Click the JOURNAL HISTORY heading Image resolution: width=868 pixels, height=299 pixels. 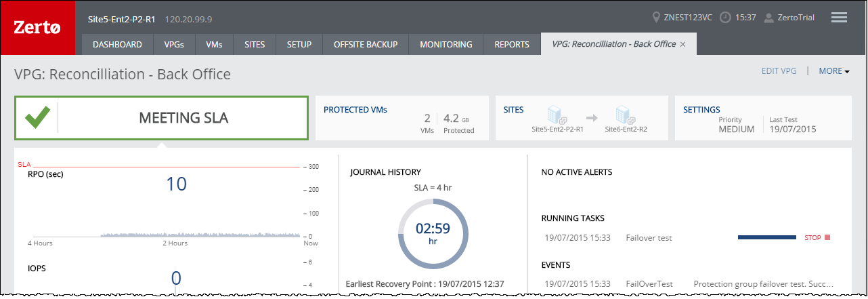385,172
